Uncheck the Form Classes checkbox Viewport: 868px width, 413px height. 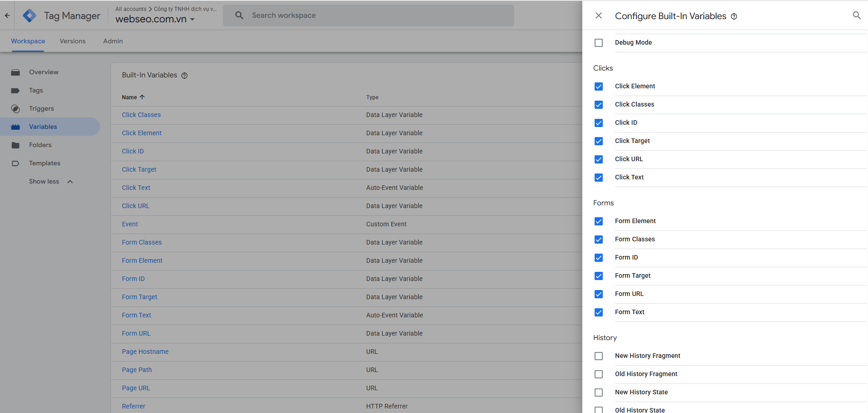click(x=599, y=240)
